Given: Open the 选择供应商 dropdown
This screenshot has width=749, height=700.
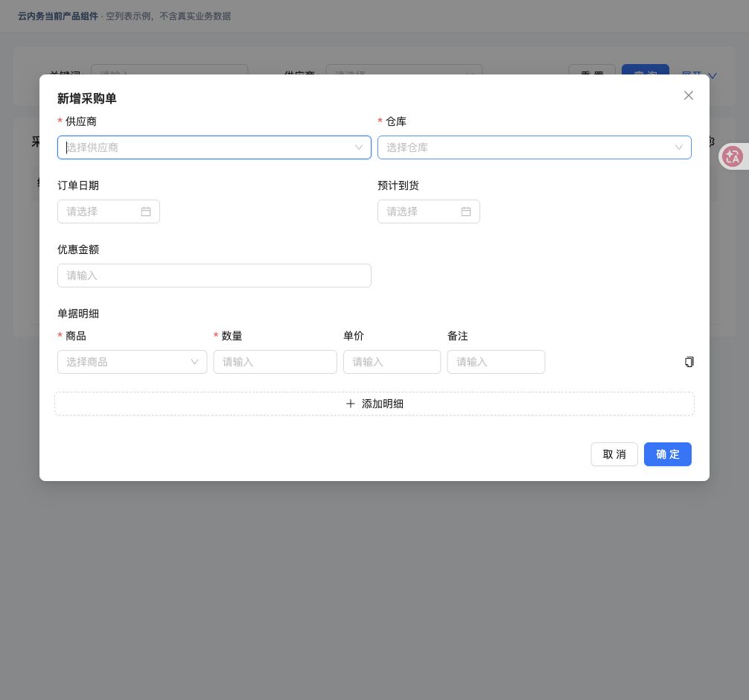Looking at the screenshot, I should 214,147.
